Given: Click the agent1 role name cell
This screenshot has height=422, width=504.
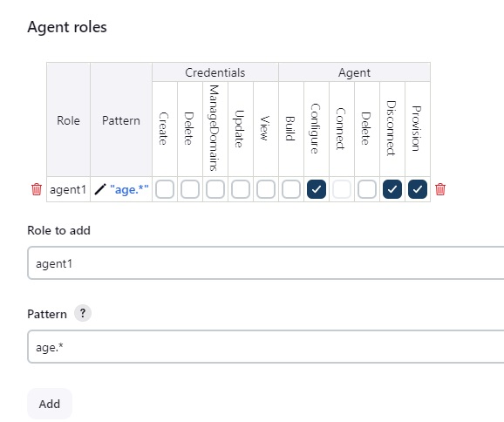Looking at the screenshot, I should [x=68, y=189].
